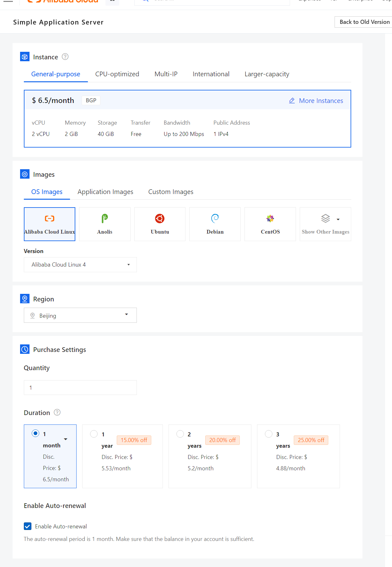Select the 1 year duration radio
The height and width of the screenshot is (567, 392).
[94, 434]
